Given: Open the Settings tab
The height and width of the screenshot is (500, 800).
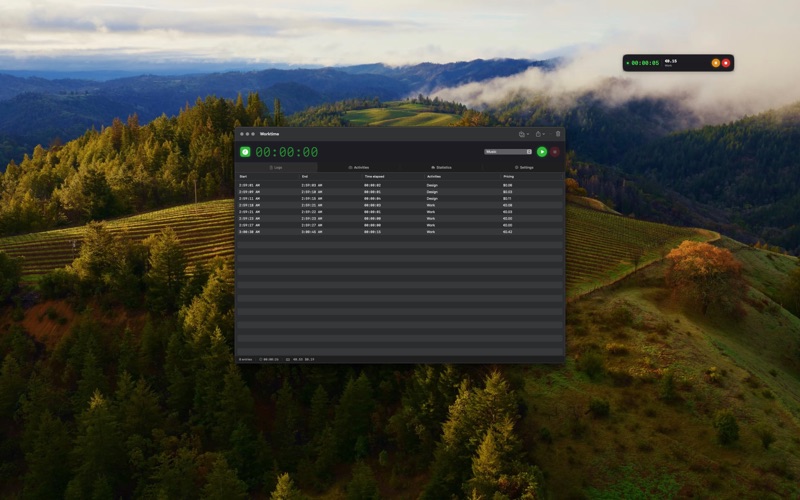Looking at the screenshot, I should pyautogui.click(x=524, y=167).
